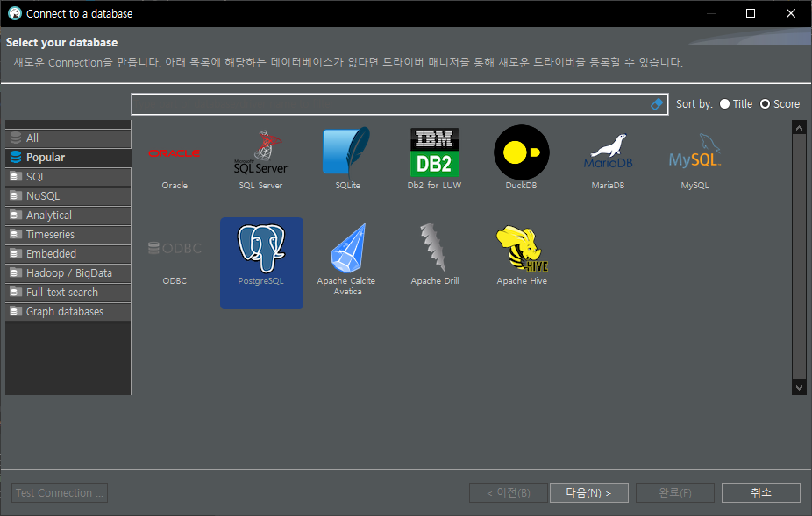812x516 pixels.
Task: Pick the IBM Db2 for LUW icon
Action: point(434,152)
